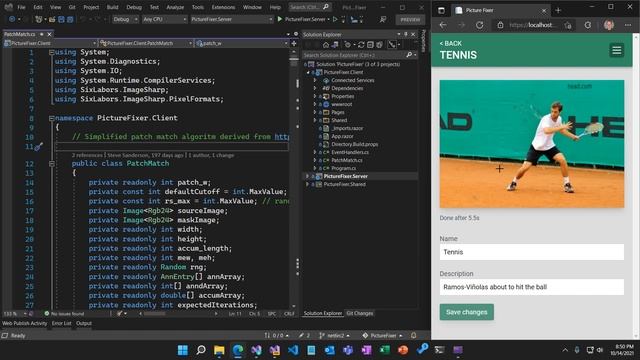The height and width of the screenshot is (360, 640).
Task: Expand the PictureFixer.Server project node
Action: 307,176
